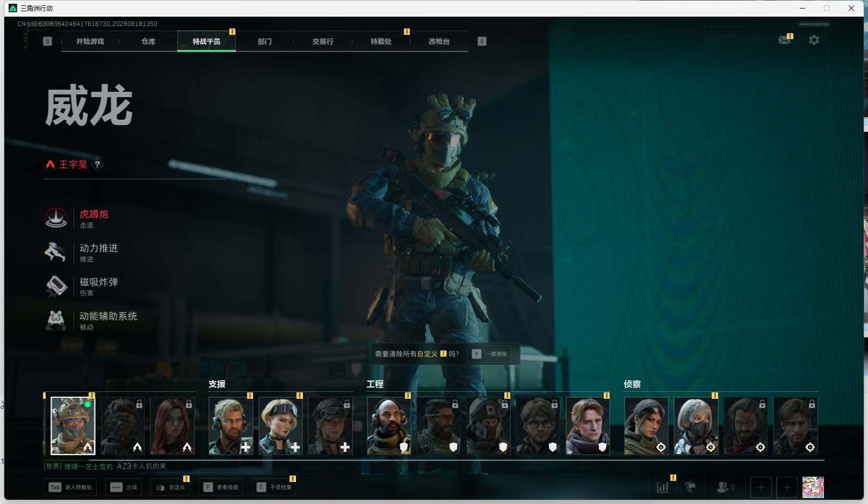Switch to the 仓库 tab

click(148, 41)
